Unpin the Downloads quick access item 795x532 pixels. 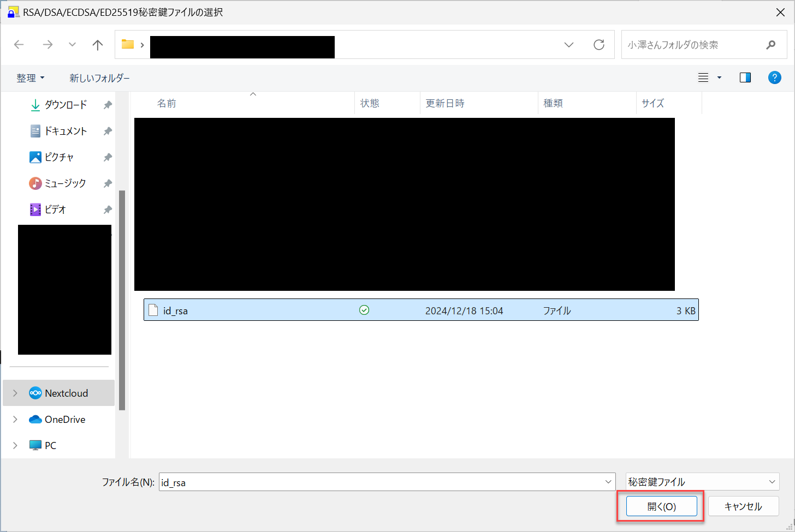(108, 105)
